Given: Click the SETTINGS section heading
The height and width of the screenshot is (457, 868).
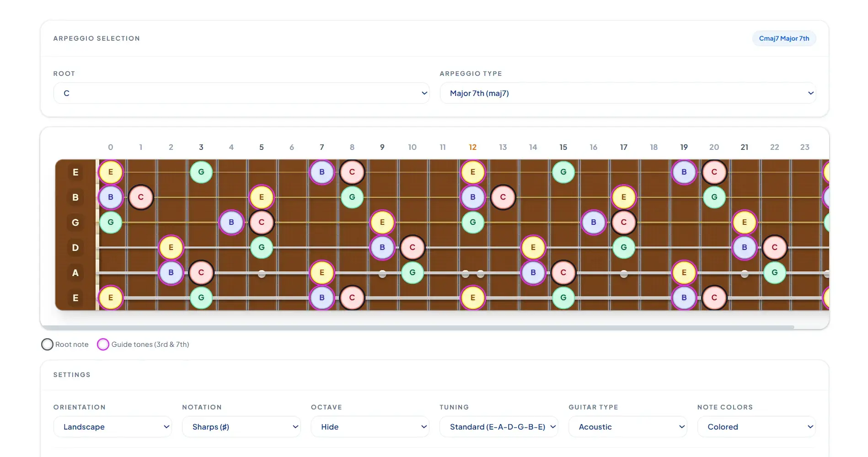Looking at the screenshot, I should 72,375.
